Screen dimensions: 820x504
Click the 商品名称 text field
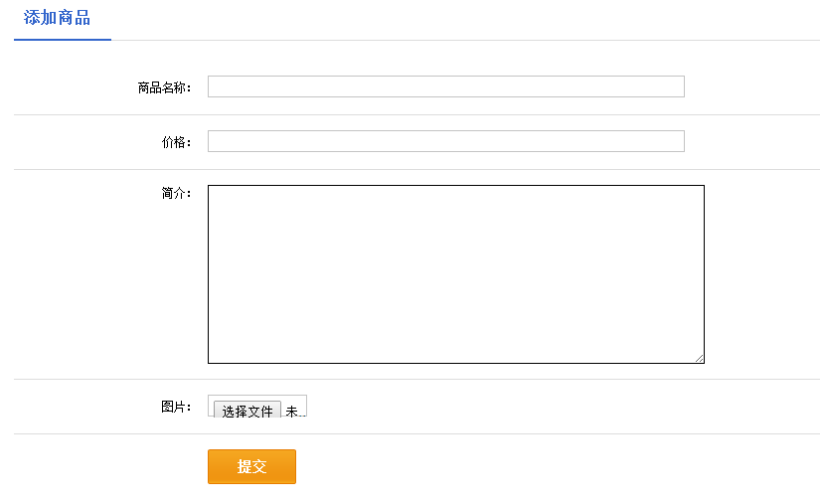[445, 86]
